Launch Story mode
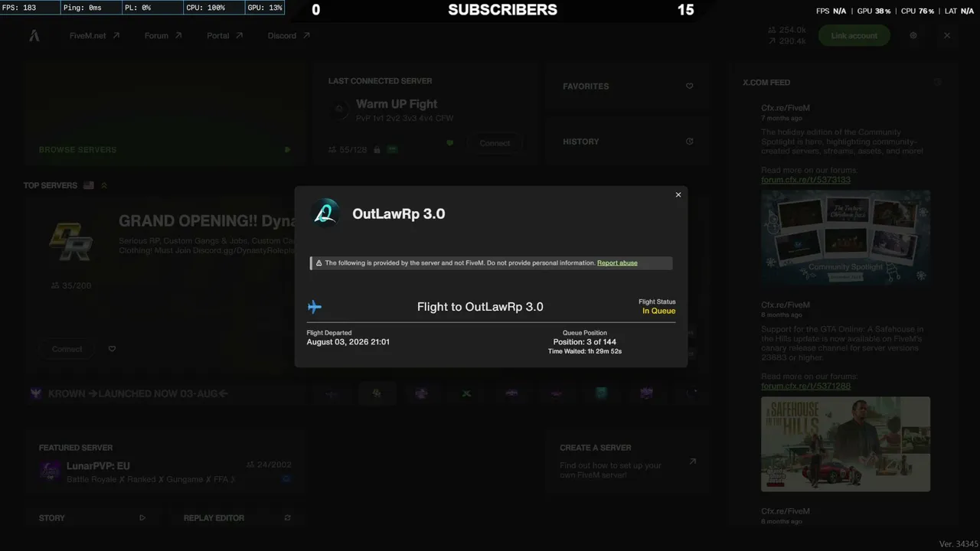The width and height of the screenshot is (980, 551). (x=93, y=518)
